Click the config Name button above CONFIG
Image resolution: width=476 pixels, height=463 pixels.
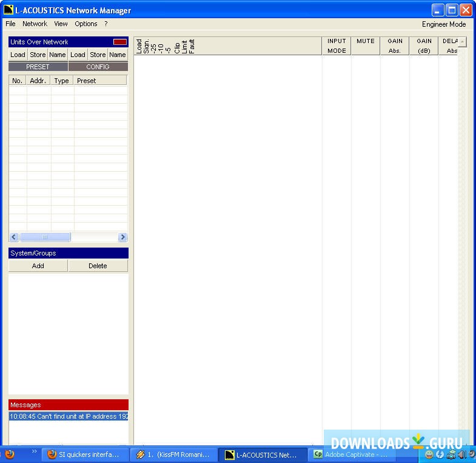pyautogui.click(x=118, y=55)
